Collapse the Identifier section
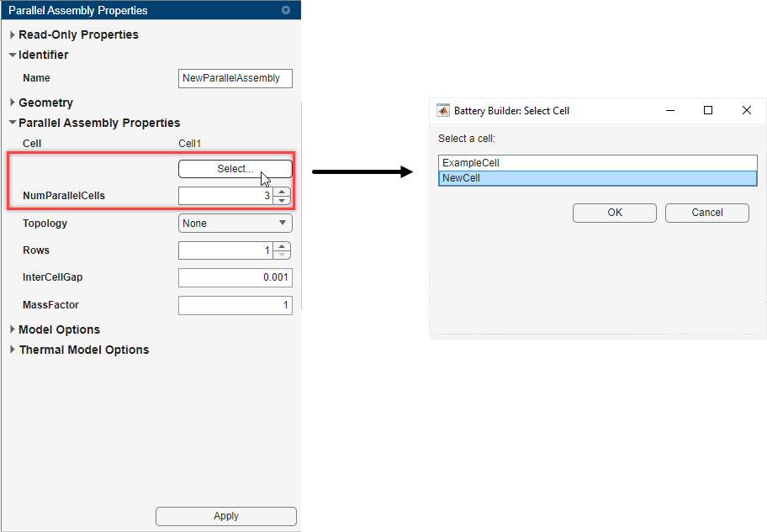 [13, 55]
